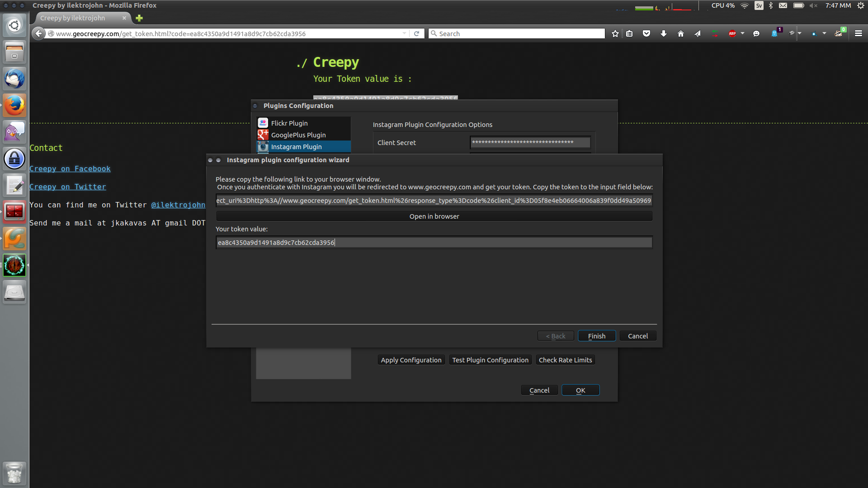Screen dimensions: 868x488
Task: Click the GooglePlus Plugin icon
Action: pos(262,135)
